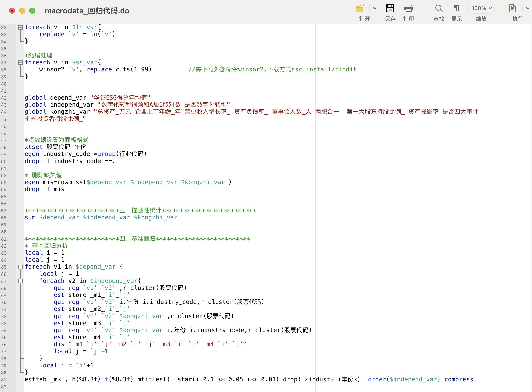Click the text winsor2 on line 38
The image size is (532, 392).
(x=52, y=69)
